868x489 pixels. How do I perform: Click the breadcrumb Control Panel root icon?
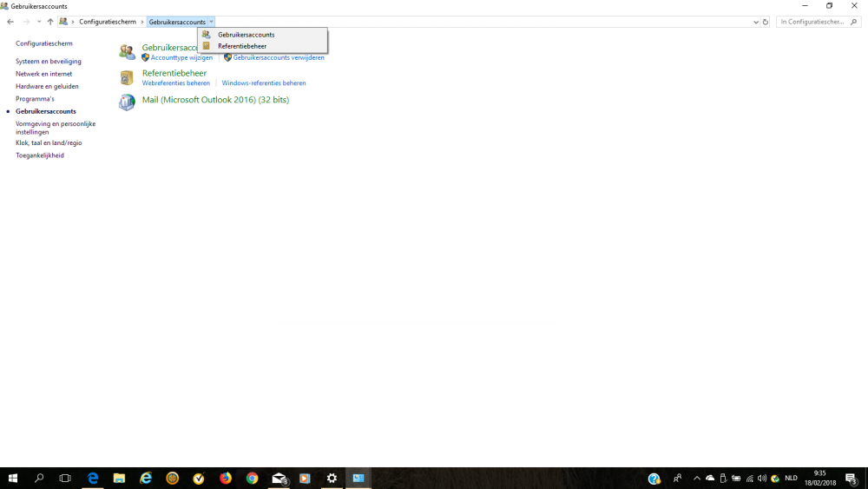click(x=63, y=22)
